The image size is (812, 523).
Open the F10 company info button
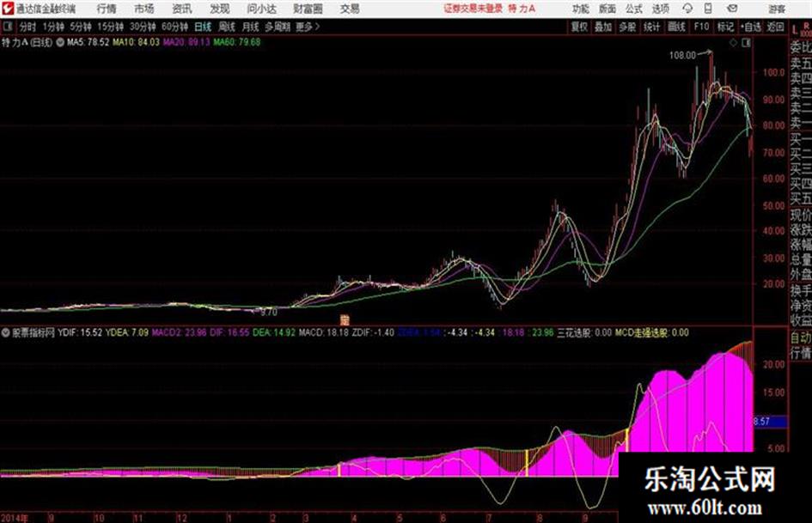[x=702, y=27]
